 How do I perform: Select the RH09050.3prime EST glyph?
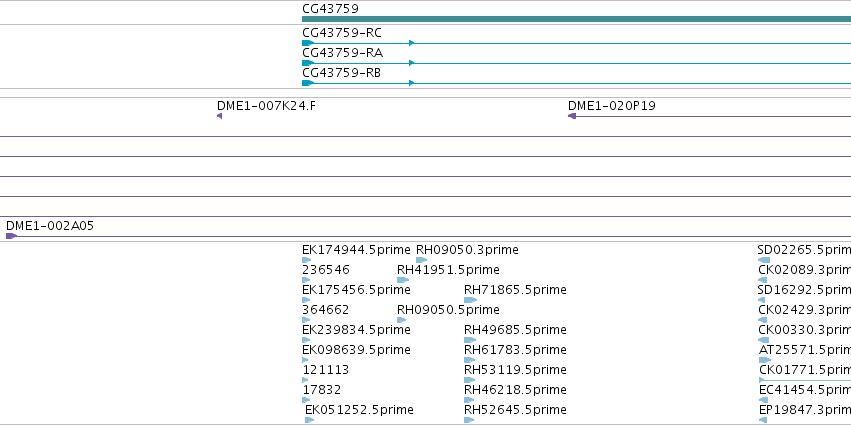tap(422, 260)
